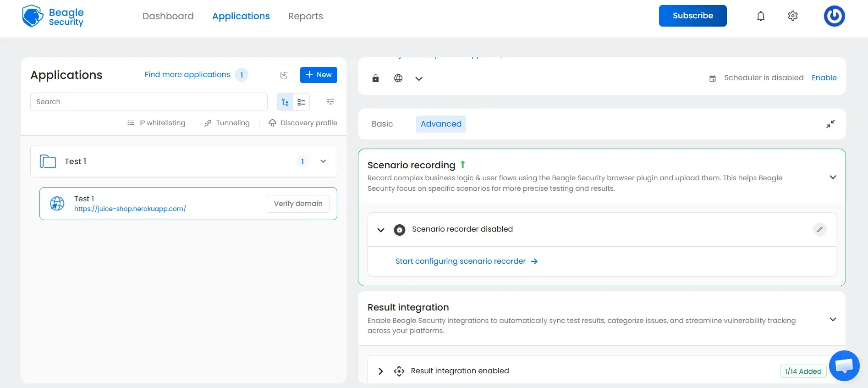Open the live chat widget
The width and height of the screenshot is (868, 388).
(x=844, y=366)
